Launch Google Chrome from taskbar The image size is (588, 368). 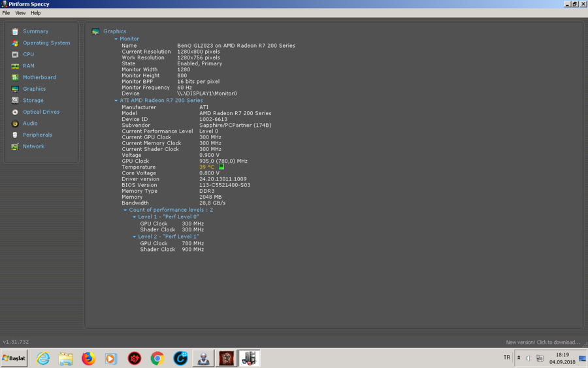157,359
